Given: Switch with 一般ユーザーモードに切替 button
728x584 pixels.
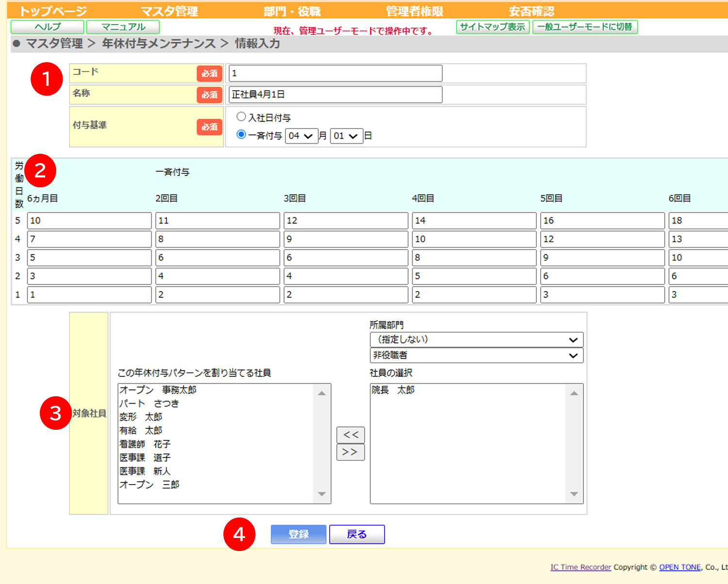Looking at the screenshot, I should click(585, 27).
